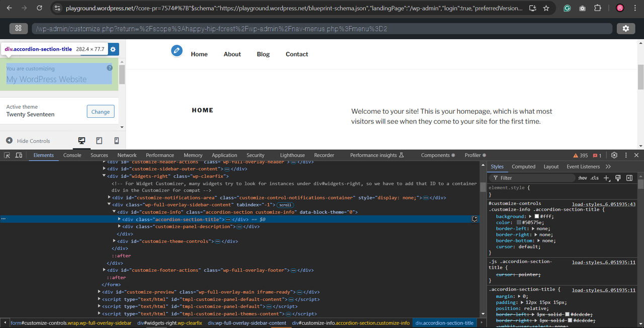
Task: Open the camera screenshot extension icon
Action: tap(582, 8)
